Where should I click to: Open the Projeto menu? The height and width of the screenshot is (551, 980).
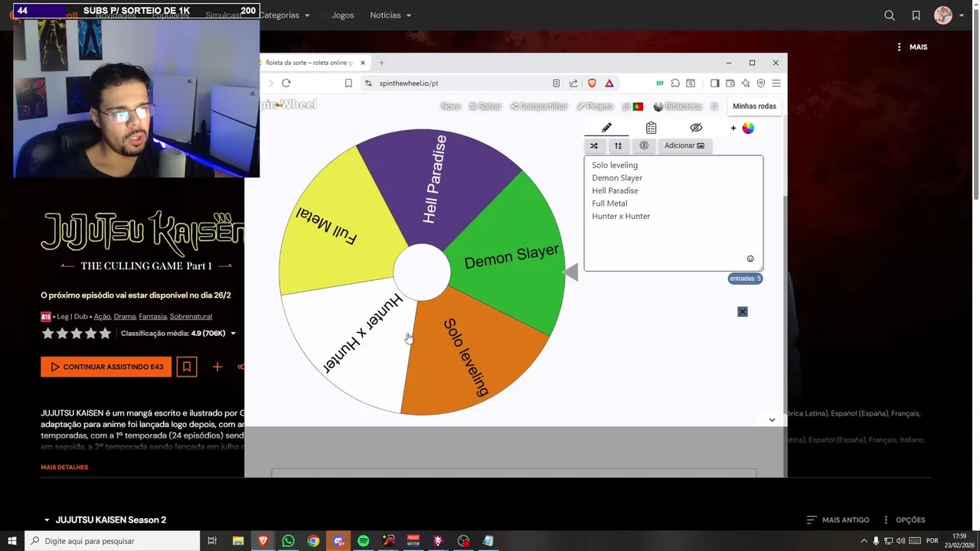click(x=595, y=106)
